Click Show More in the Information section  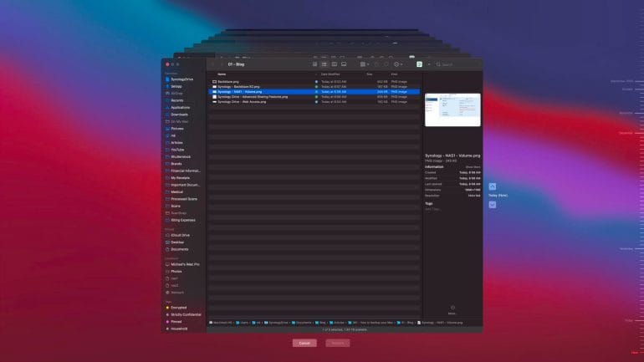pos(473,167)
